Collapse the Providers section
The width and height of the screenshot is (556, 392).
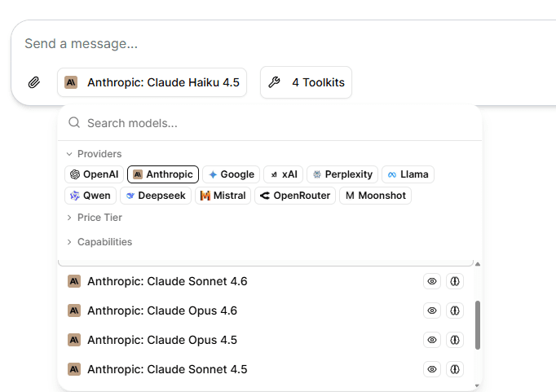(94, 154)
